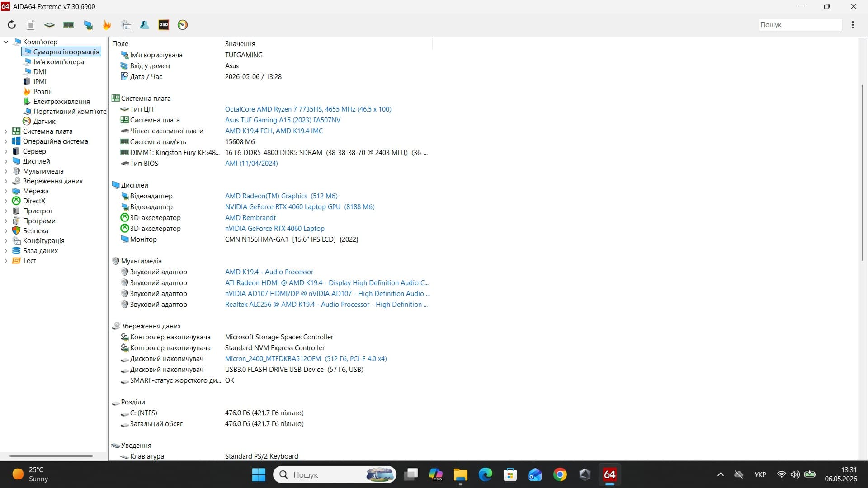This screenshot has width=868, height=488.
Task: Expand the Мультимедіа tree node
Action: 6,171
